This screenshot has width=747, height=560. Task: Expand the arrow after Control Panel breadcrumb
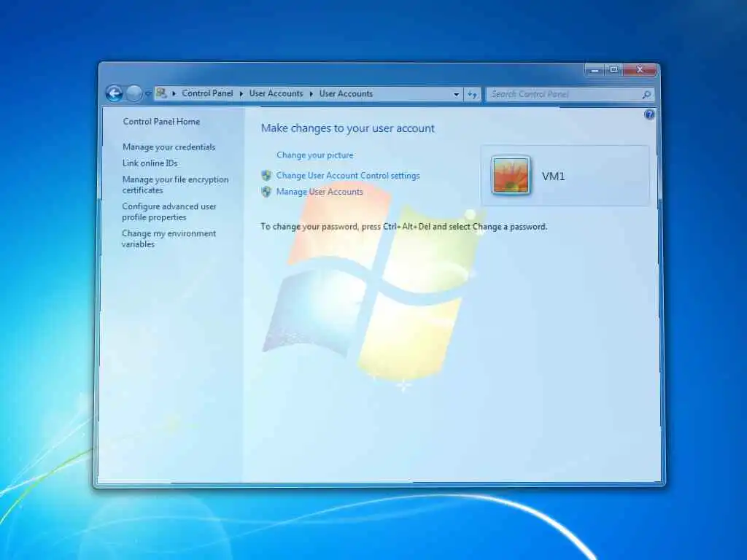click(x=241, y=94)
